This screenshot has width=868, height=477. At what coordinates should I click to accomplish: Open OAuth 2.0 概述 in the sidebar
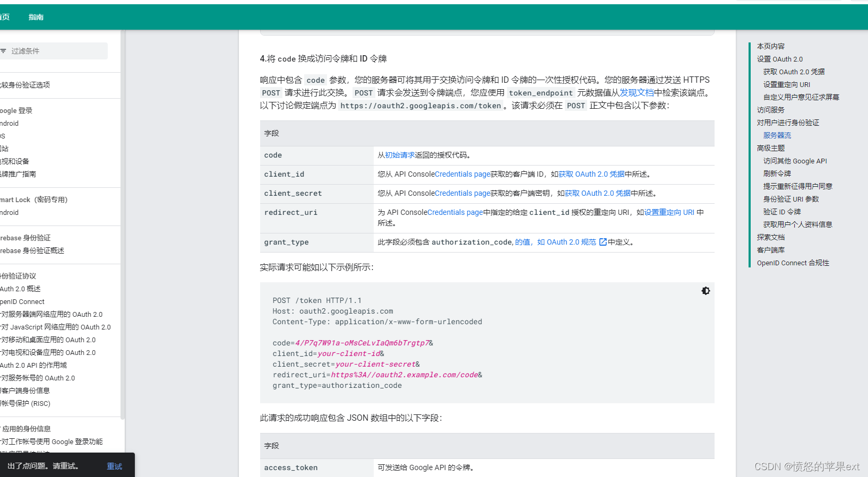[x=20, y=289]
